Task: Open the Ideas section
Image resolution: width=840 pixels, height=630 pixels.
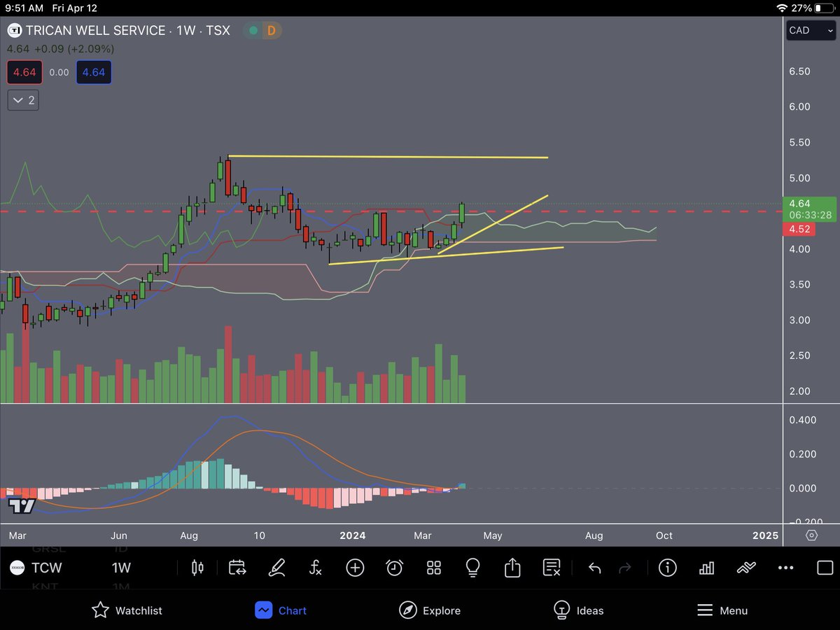Action: tap(579, 610)
